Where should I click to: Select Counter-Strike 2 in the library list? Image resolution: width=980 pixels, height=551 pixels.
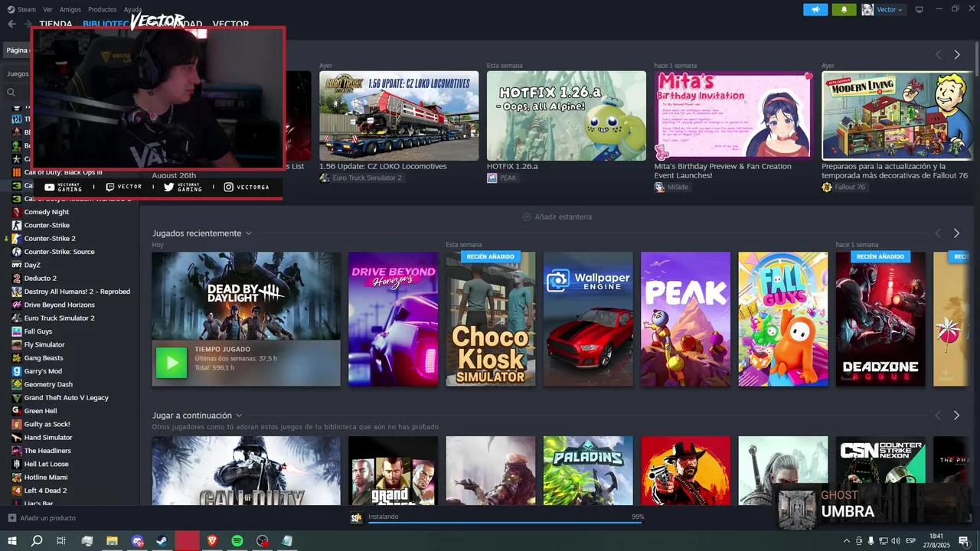click(x=51, y=238)
